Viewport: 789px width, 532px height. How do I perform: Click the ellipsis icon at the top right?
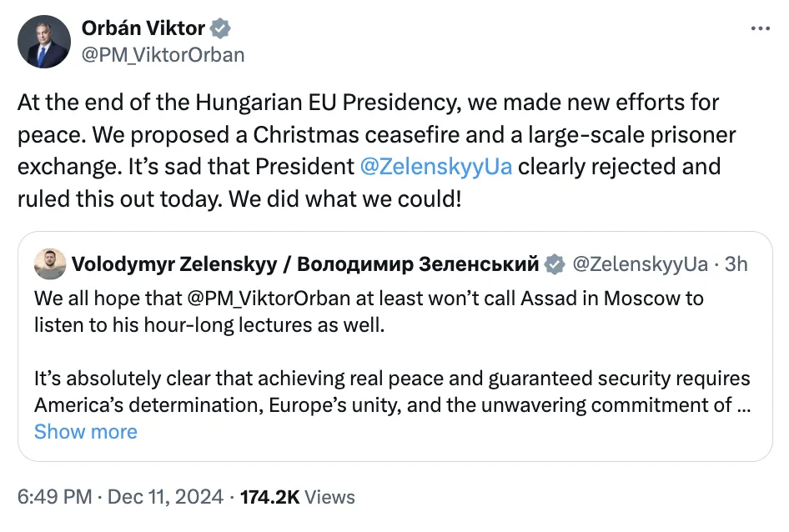point(761,27)
